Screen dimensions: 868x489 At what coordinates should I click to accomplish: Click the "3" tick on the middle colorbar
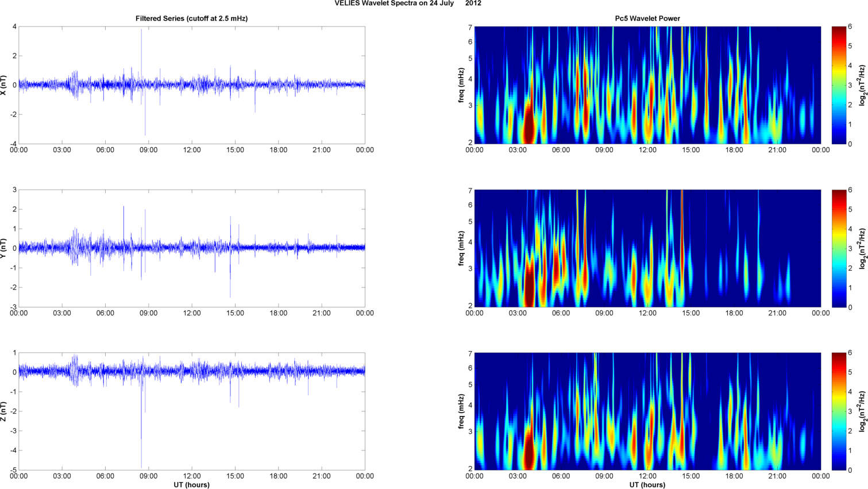tap(850, 248)
